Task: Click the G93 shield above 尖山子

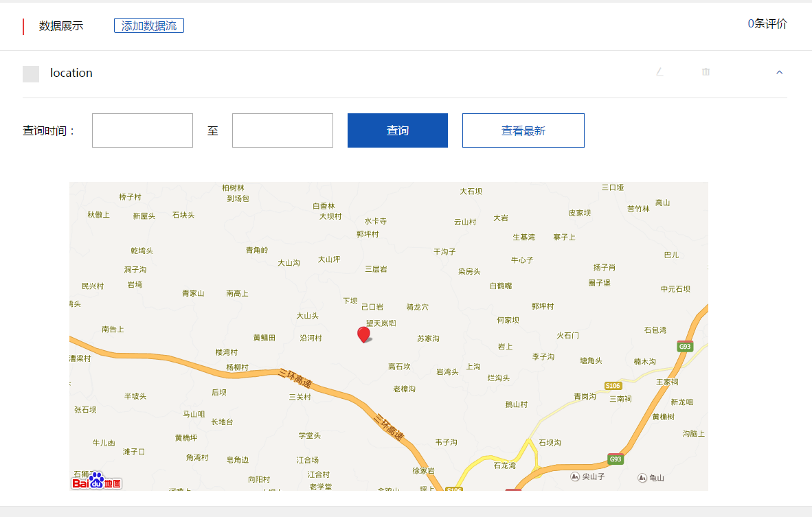Action: pos(615,459)
